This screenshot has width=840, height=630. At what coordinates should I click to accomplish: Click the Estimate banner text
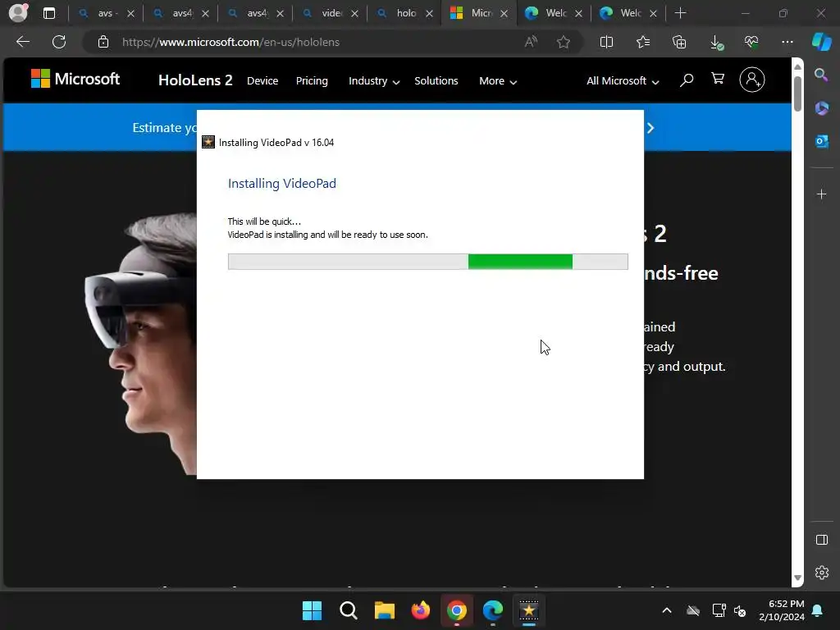coord(164,128)
